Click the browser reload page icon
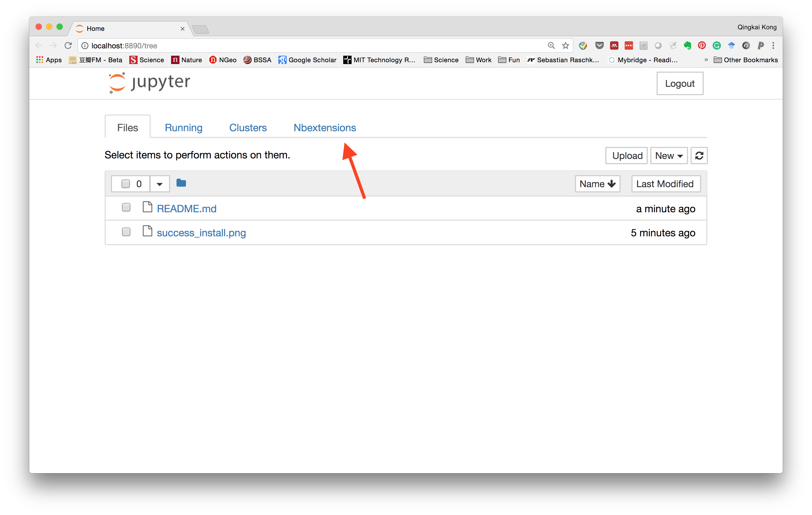Viewport: 812px width, 515px height. (68, 45)
